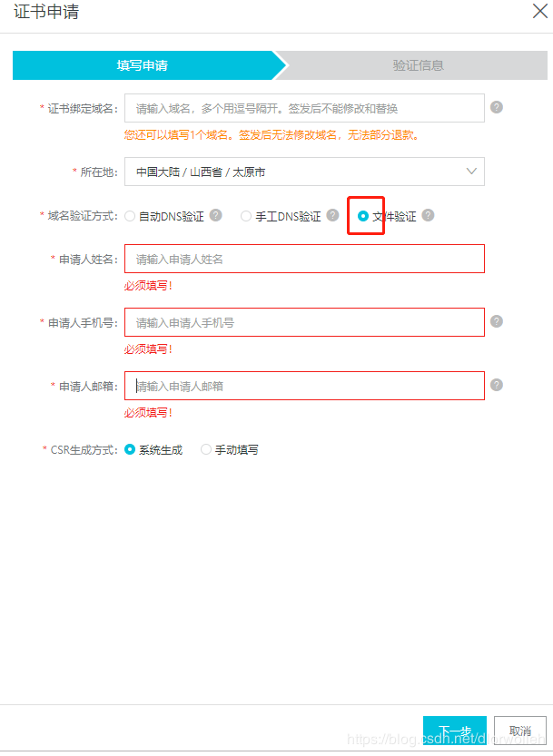Click help icon next to 自动DNS验证
Image resolution: width=553 pixels, height=756 pixels.
(216, 215)
